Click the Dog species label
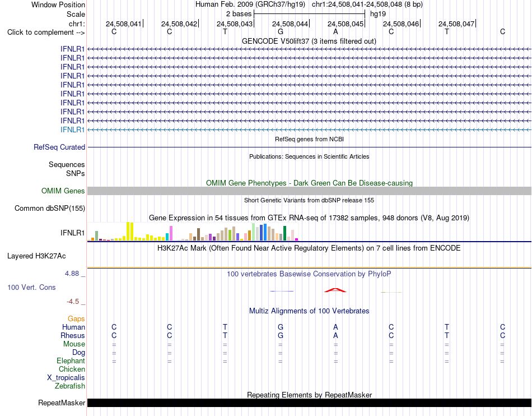Screen dimensions: 532x416 tap(78, 353)
